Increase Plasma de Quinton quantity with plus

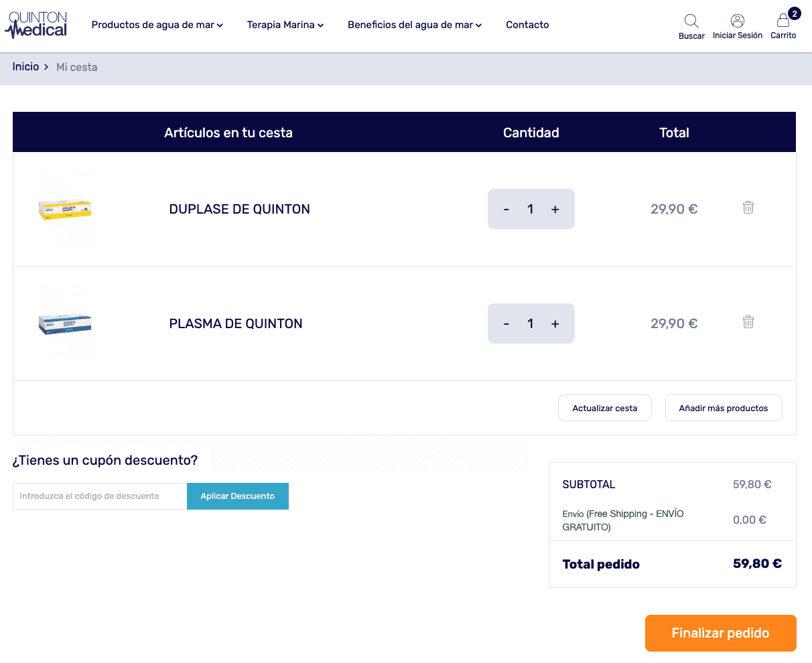click(555, 324)
